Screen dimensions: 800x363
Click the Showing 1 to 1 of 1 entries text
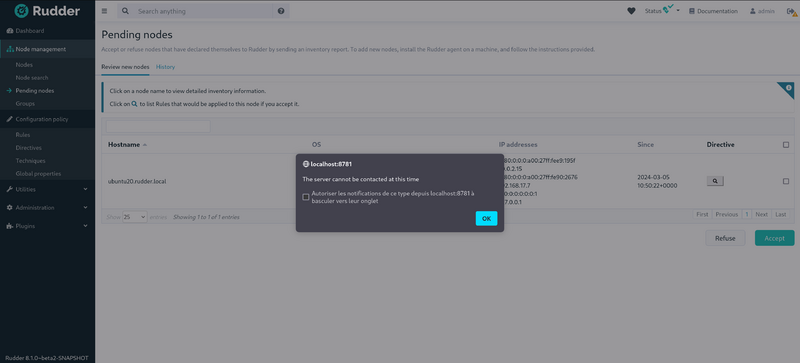(x=206, y=217)
